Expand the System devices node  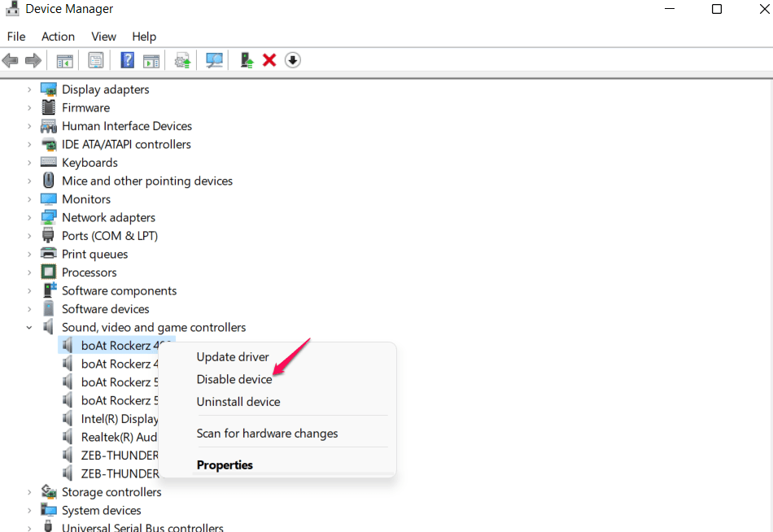[x=29, y=510]
